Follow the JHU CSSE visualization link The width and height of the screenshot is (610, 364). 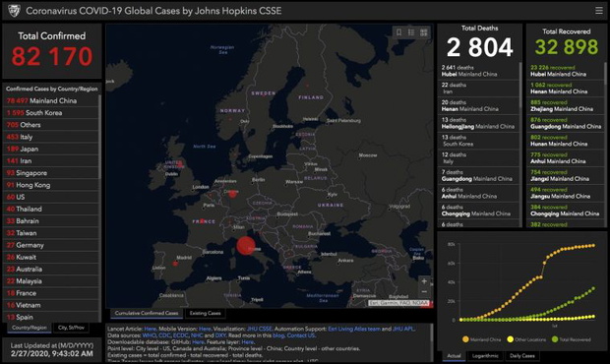260,329
